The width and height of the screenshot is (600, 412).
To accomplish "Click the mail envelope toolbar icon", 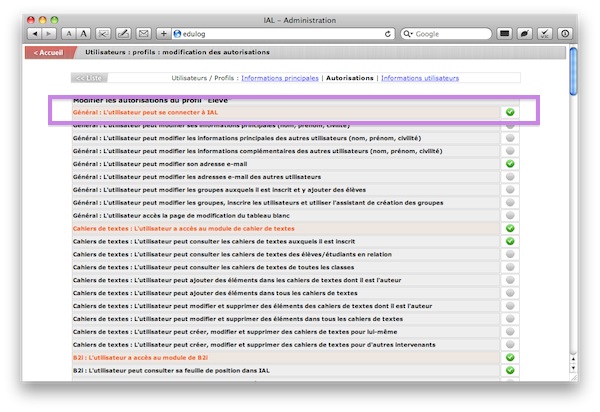I will point(143,34).
